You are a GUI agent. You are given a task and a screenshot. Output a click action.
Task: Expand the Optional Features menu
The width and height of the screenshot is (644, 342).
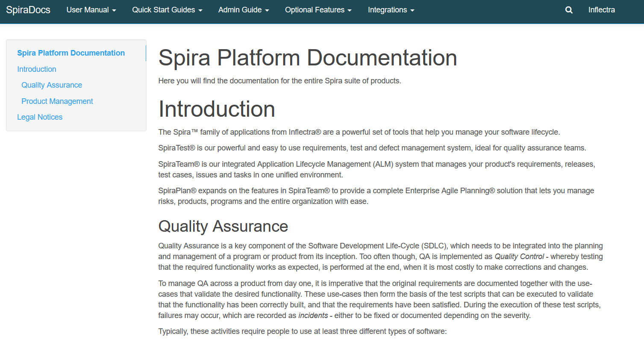pos(318,10)
